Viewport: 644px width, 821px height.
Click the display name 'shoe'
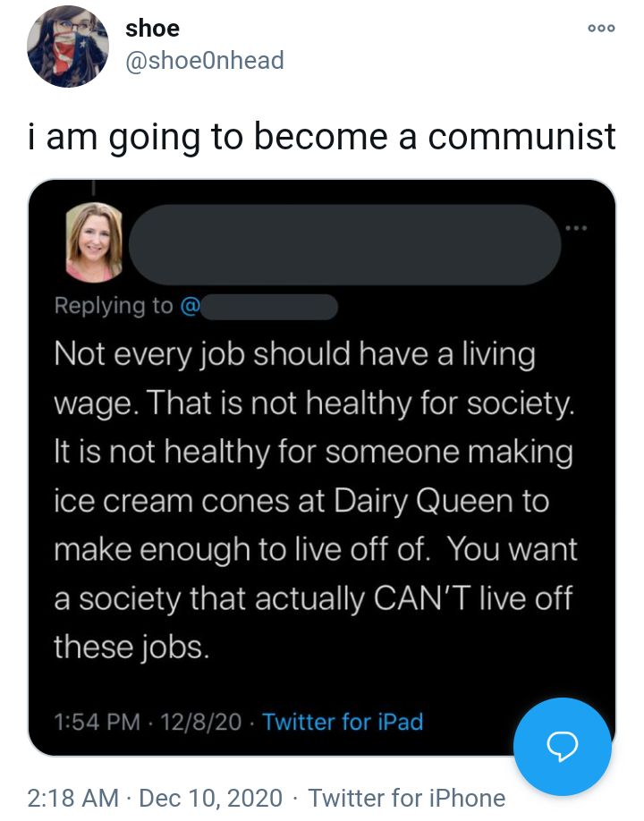152,28
